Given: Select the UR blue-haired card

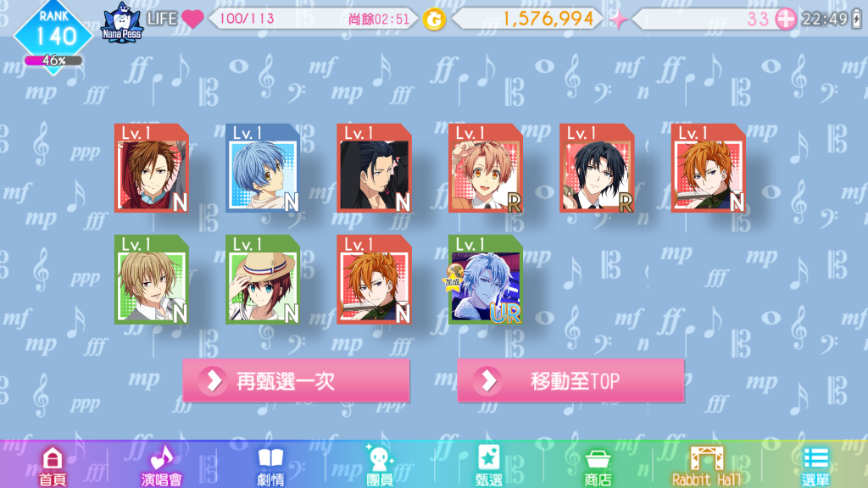Looking at the screenshot, I should click(x=486, y=280).
